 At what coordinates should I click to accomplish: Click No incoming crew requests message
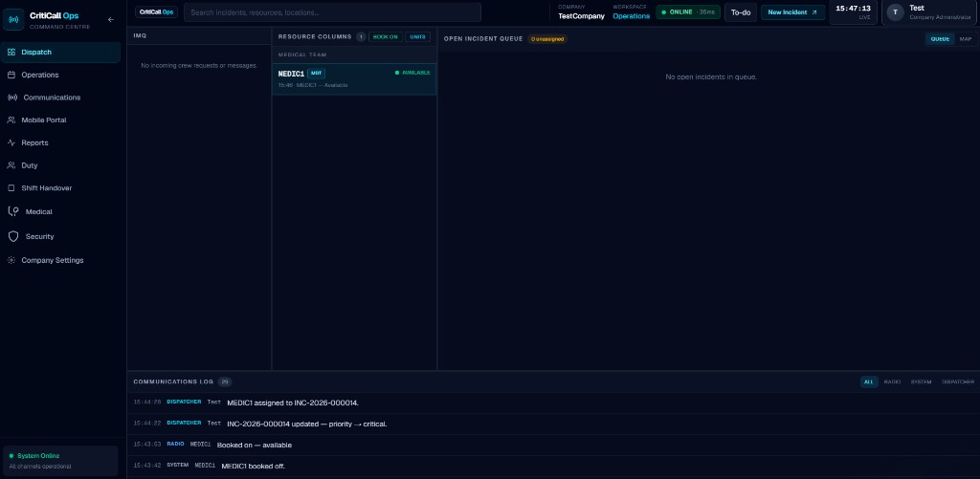point(199,66)
